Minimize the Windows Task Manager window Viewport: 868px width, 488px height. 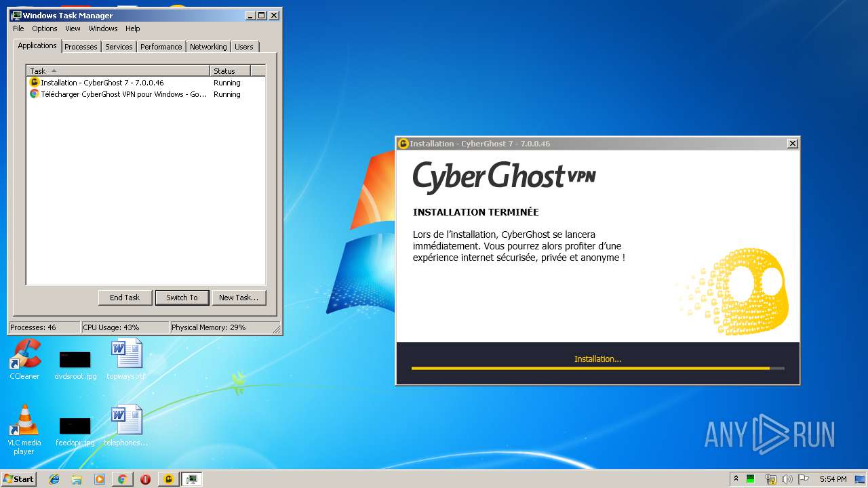250,15
